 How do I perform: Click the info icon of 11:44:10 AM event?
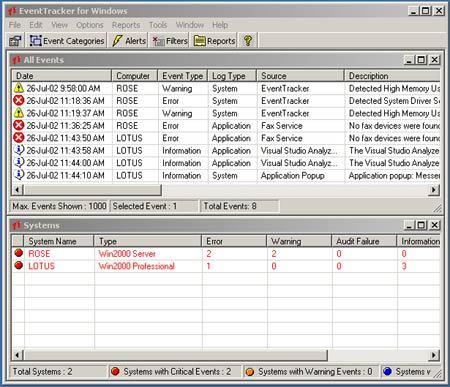[x=19, y=175]
